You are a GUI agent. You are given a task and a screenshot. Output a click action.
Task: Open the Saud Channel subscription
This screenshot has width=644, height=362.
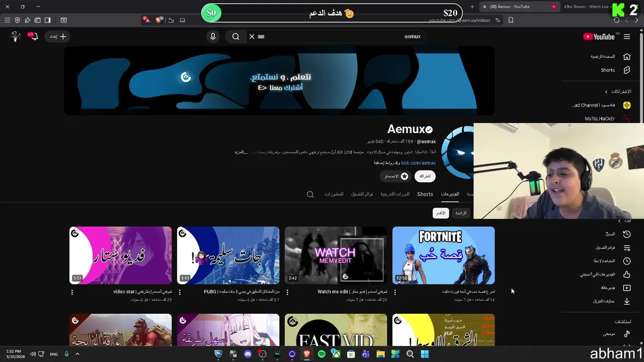click(601, 105)
